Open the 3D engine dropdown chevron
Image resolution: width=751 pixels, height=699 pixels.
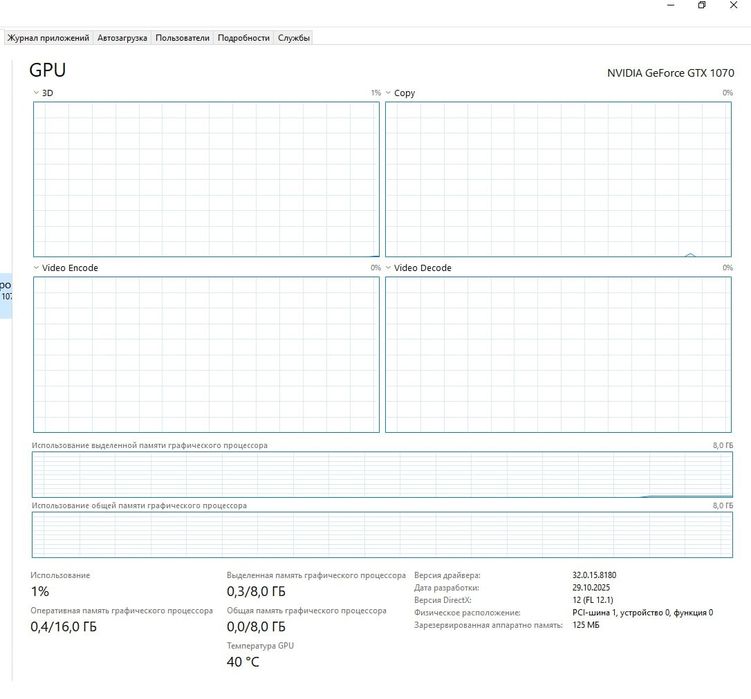(36, 92)
